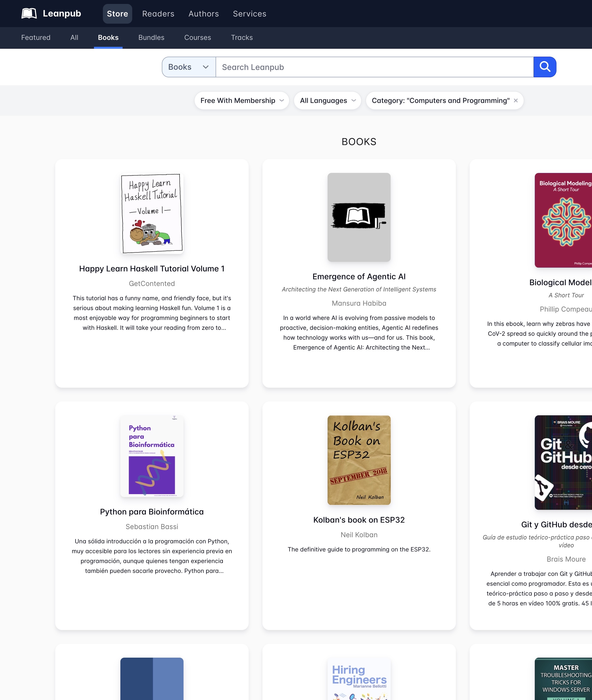Open the Emergence of Agentic AI placeholder cover
Screen dimensions: 592x700
point(359,217)
